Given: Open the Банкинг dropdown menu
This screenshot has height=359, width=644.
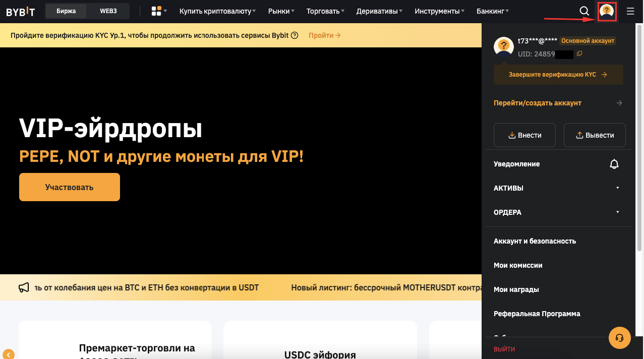Looking at the screenshot, I should (493, 11).
